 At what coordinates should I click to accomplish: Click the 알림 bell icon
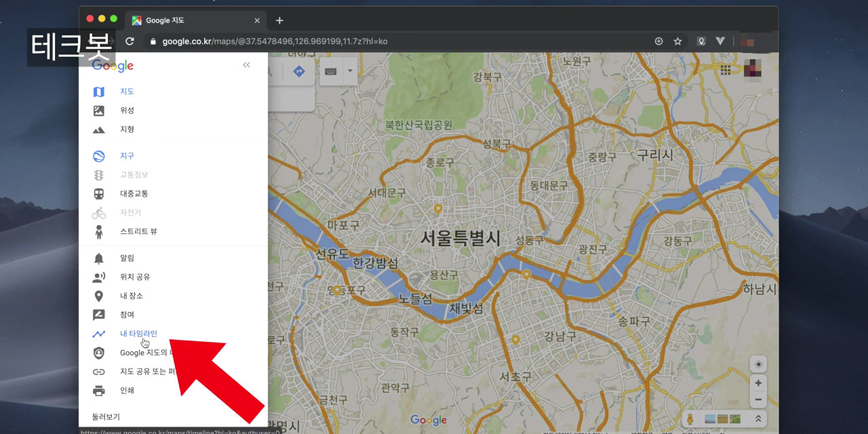tap(99, 258)
